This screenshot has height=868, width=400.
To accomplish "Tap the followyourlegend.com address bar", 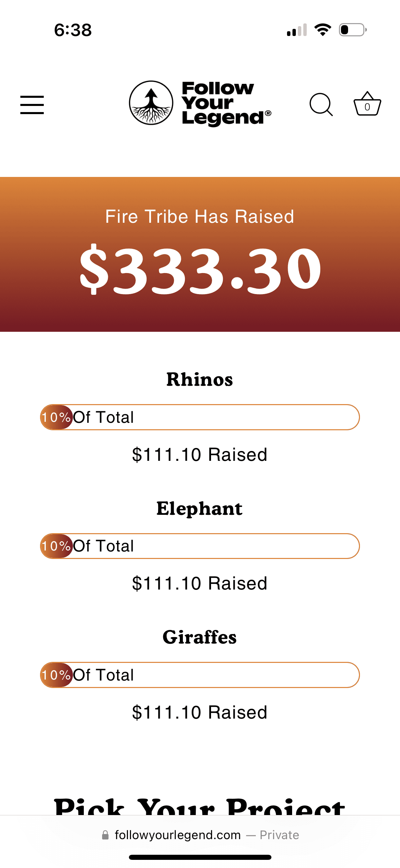I will (x=200, y=835).
